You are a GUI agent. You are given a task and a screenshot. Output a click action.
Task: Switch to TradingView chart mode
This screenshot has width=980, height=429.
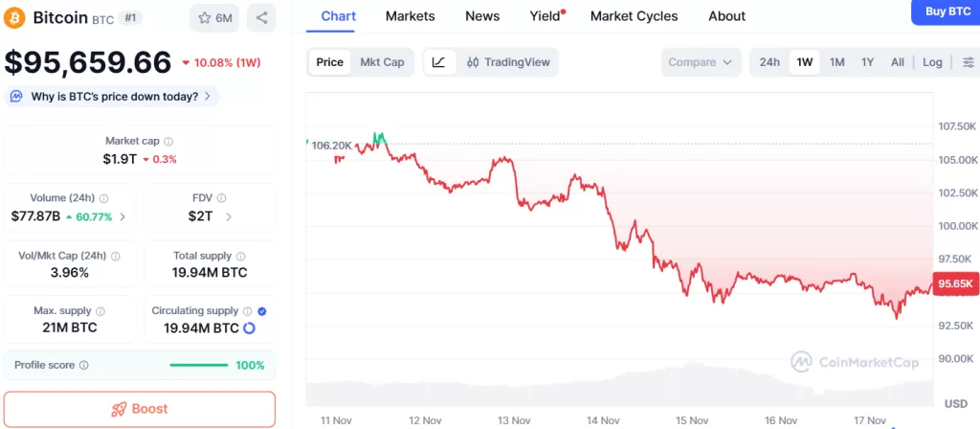508,62
